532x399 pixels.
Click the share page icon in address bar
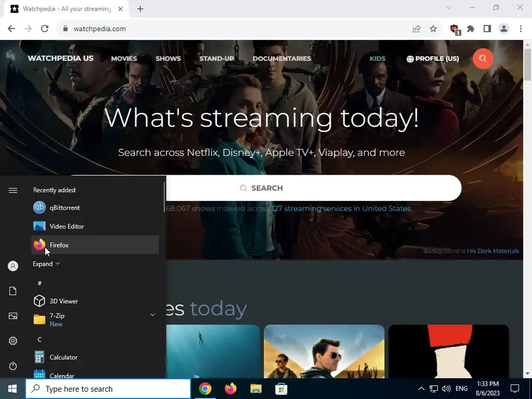click(417, 29)
